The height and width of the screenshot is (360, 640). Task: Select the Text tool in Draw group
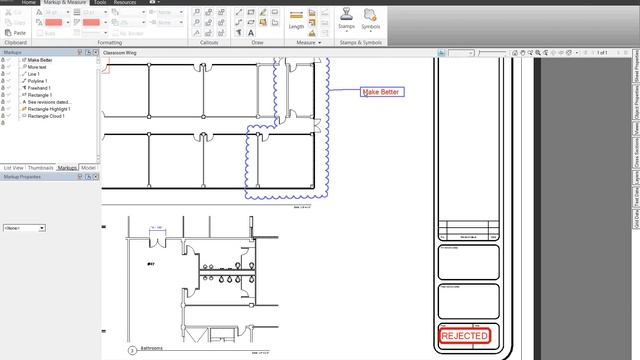pos(251,33)
